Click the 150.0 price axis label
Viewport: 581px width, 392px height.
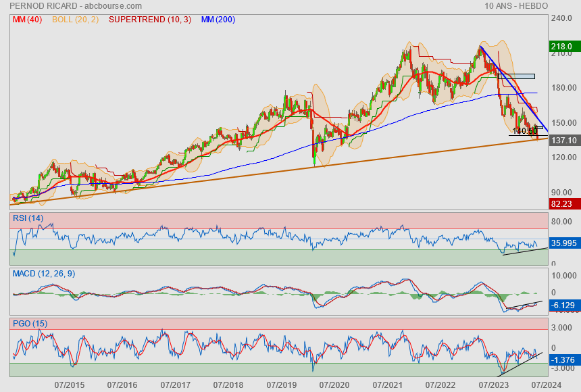point(563,123)
